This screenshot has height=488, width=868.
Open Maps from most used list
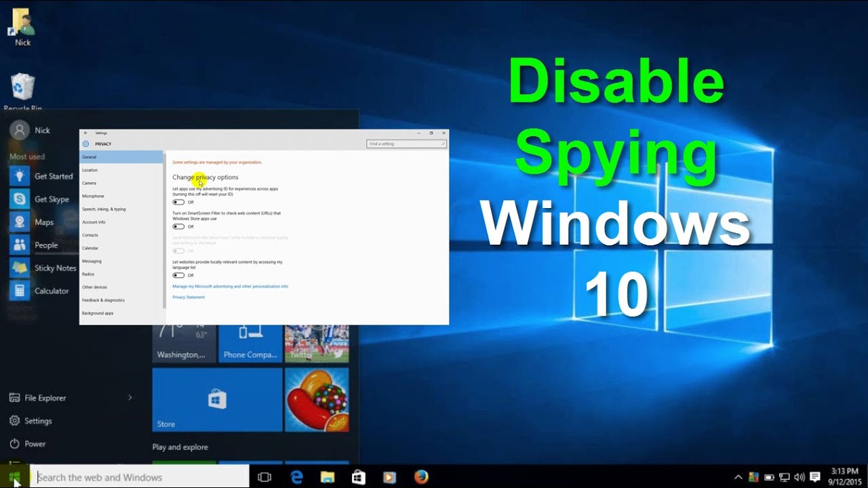[x=33, y=222]
